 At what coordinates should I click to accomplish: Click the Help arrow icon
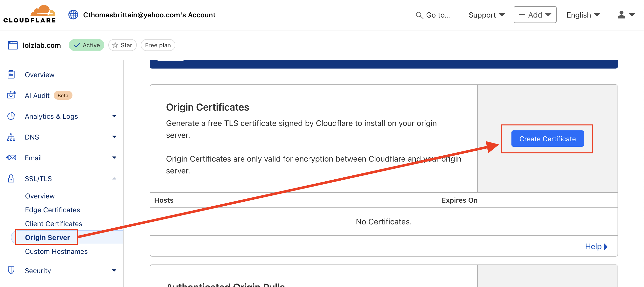[x=606, y=247]
